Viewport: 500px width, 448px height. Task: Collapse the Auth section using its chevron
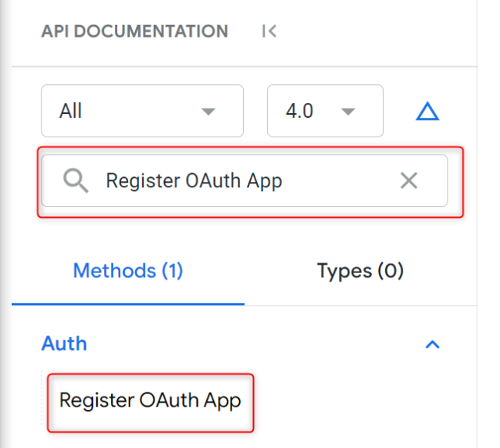[432, 344]
